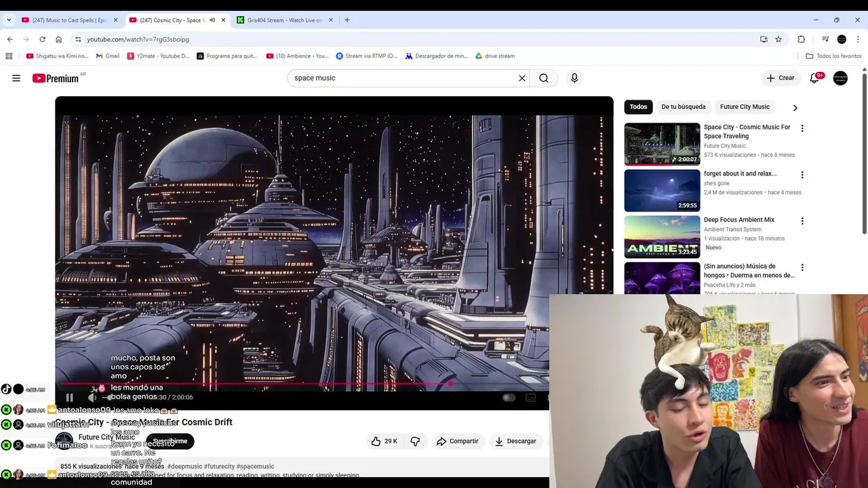Open the account avatar menu
Viewport: 868px width, 488px height.
pos(840,78)
